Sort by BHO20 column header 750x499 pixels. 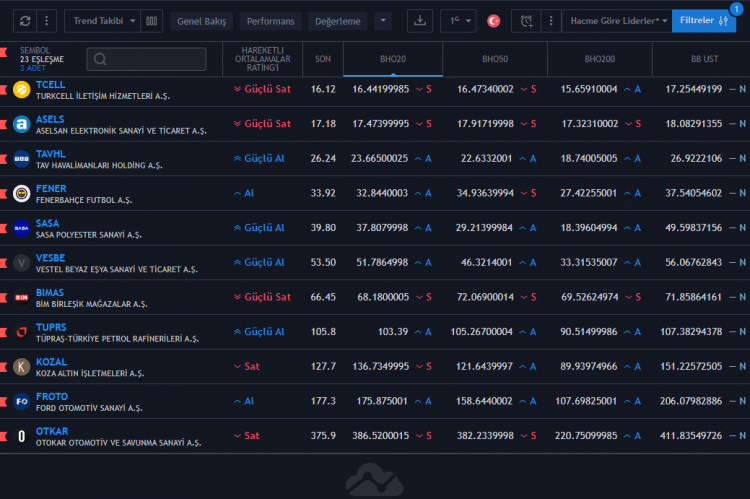393,59
